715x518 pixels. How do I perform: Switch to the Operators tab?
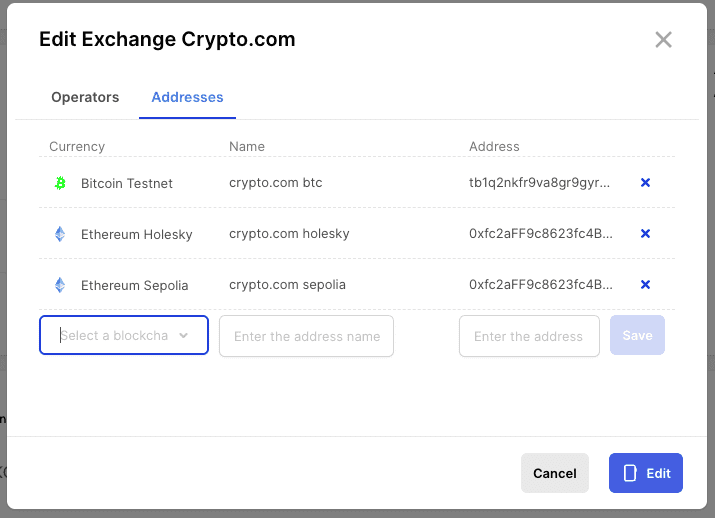[x=85, y=97]
